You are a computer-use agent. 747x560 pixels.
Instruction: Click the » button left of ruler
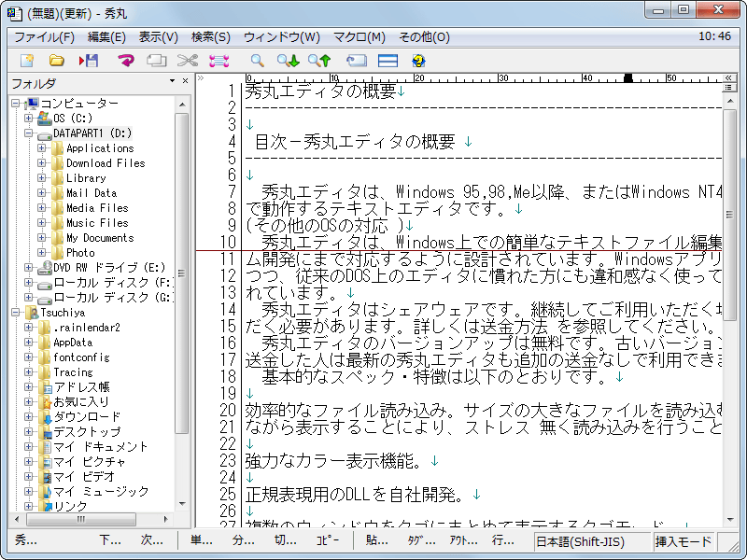201,77
